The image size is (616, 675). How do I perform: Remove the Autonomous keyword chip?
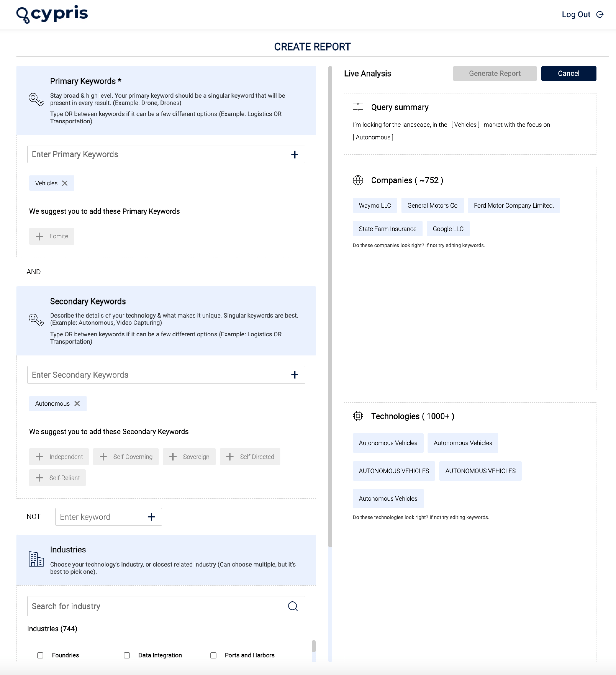coord(77,403)
